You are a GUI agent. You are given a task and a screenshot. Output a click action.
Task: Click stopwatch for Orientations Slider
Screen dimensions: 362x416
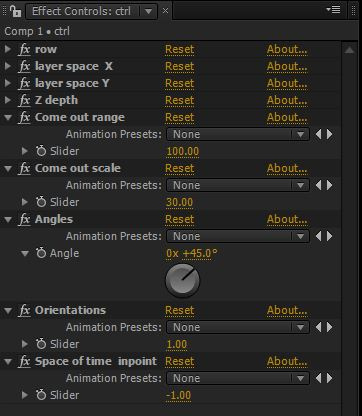(x=41, y=344)
